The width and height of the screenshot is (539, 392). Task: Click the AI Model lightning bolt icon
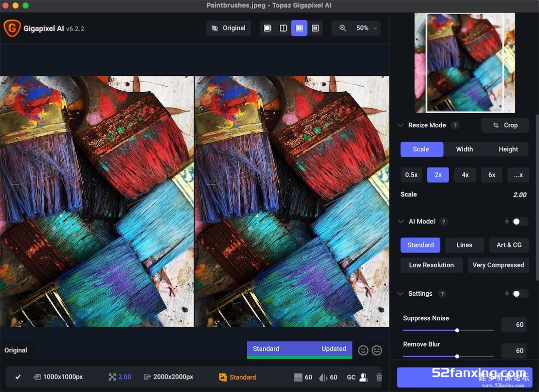[507, 222]
